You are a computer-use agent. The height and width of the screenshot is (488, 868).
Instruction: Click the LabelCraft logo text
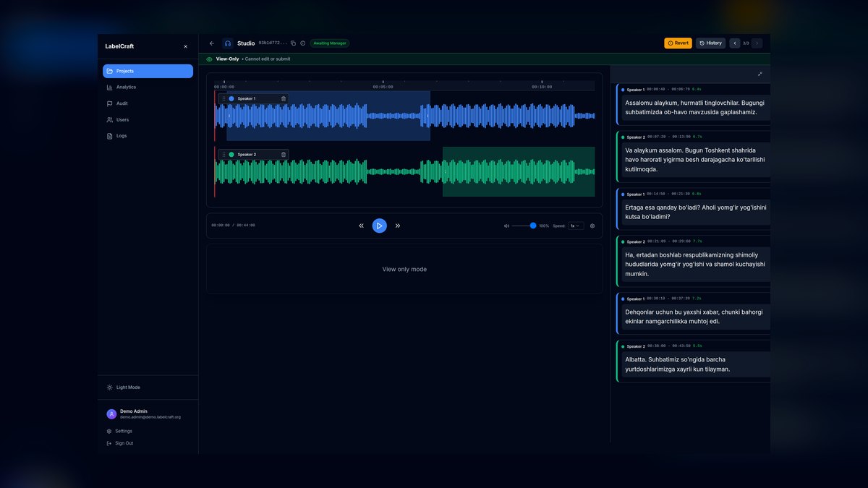coord(119,46)
